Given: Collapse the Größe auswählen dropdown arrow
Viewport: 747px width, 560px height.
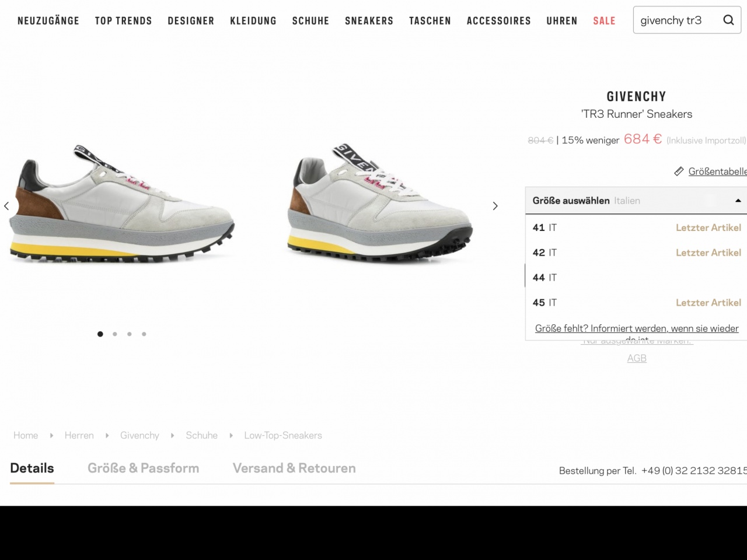Looking at the screenshot, I should click(738, 201).
